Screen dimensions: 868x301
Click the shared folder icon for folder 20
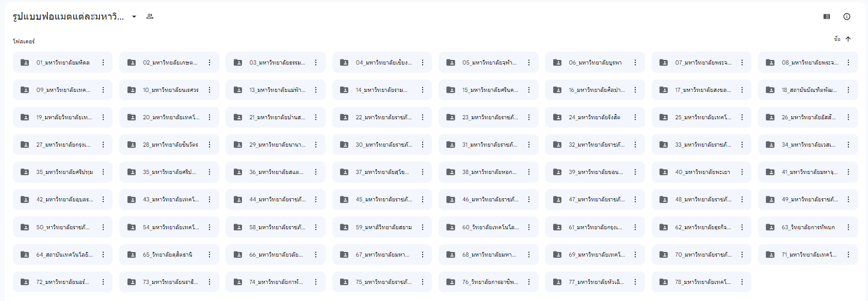pyautogui.click(x=132, y=117)
